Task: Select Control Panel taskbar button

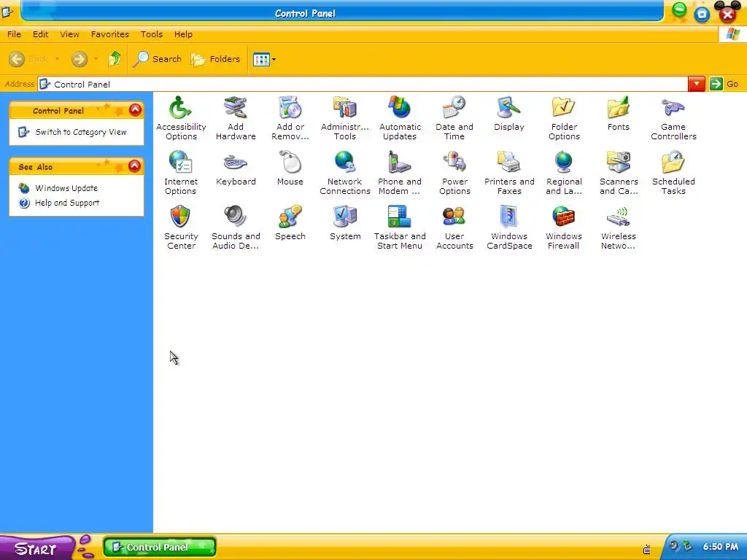Action: click(160, 547)
